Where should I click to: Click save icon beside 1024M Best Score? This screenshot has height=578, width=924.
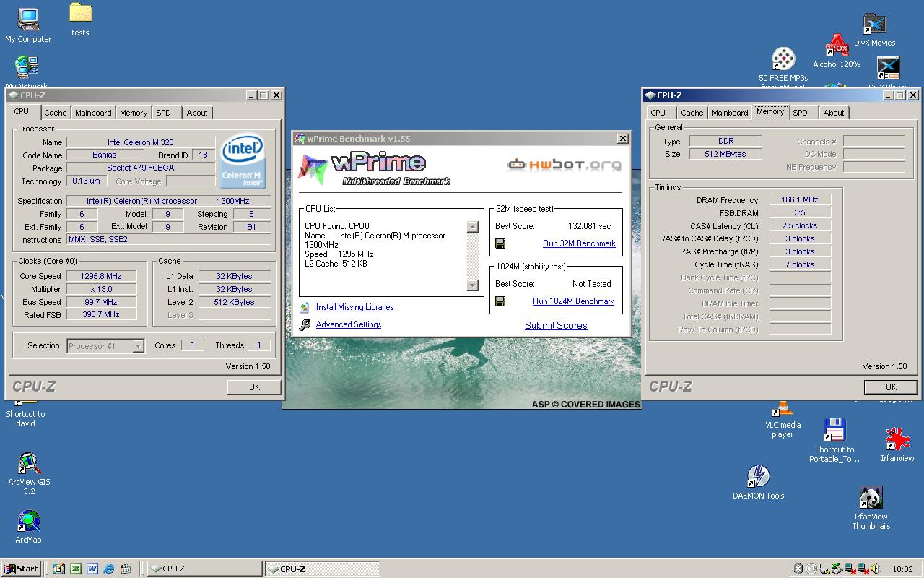pyautogui.click(x=500, y=301)
